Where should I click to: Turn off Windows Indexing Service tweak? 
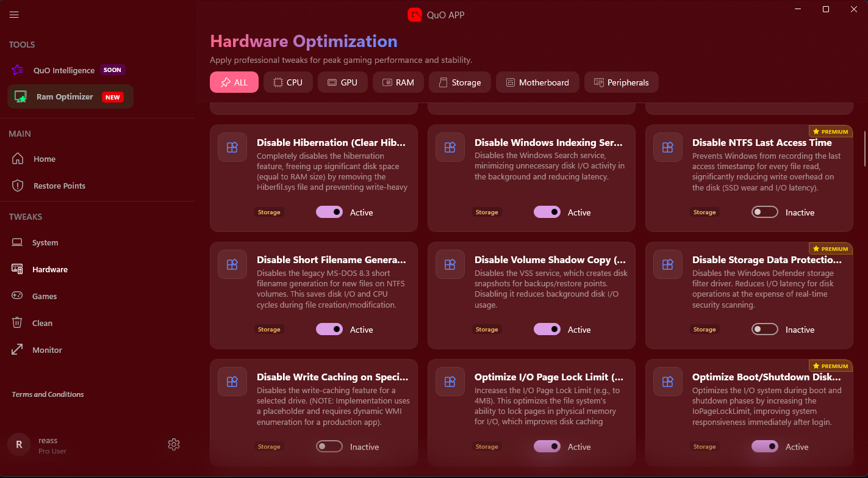(547, 212)
